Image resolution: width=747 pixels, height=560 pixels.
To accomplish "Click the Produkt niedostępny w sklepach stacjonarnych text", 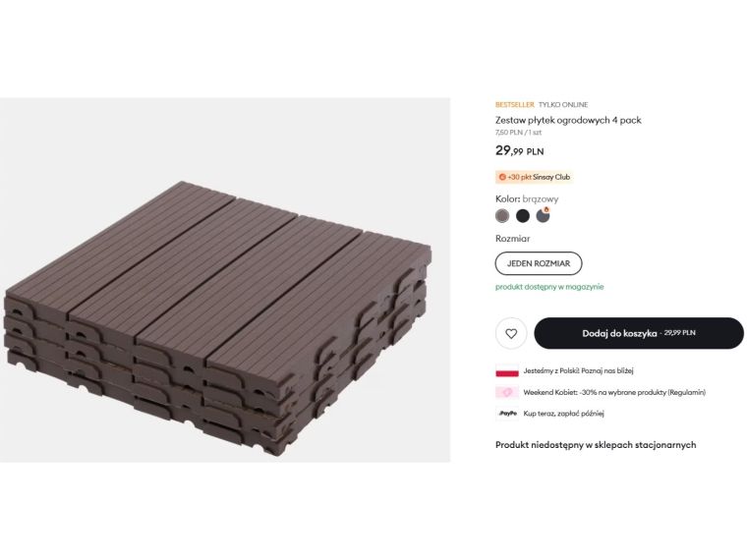I will click(596, 445).
